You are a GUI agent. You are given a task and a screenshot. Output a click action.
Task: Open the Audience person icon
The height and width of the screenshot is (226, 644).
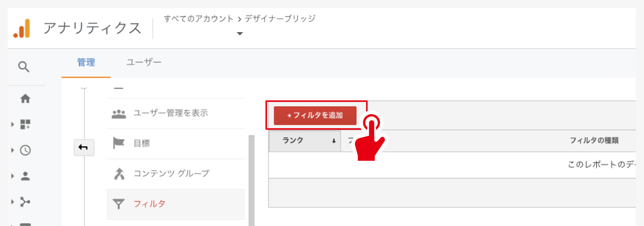pyautogui.click(x=25, y=176)
